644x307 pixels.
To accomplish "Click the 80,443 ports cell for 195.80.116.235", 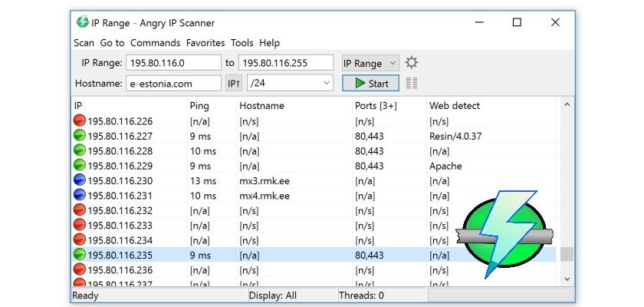I will click(370, 256).
